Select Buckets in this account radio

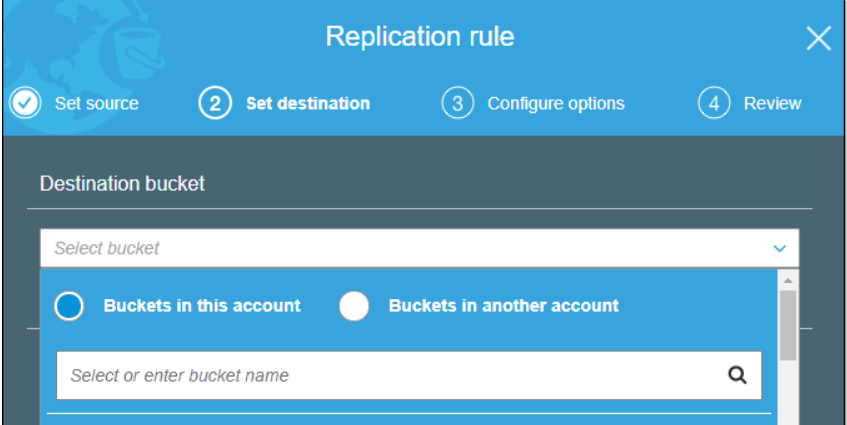point(69,306)
